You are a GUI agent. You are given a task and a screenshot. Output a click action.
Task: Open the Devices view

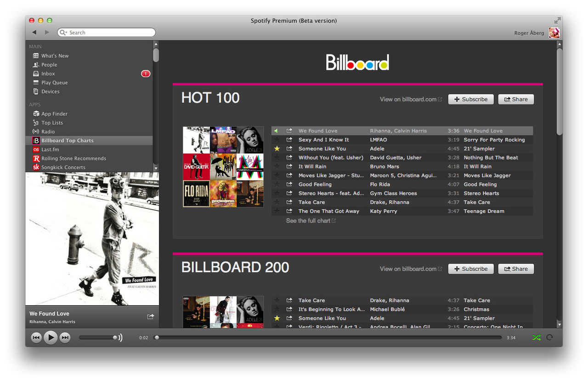tap(51, 91)
